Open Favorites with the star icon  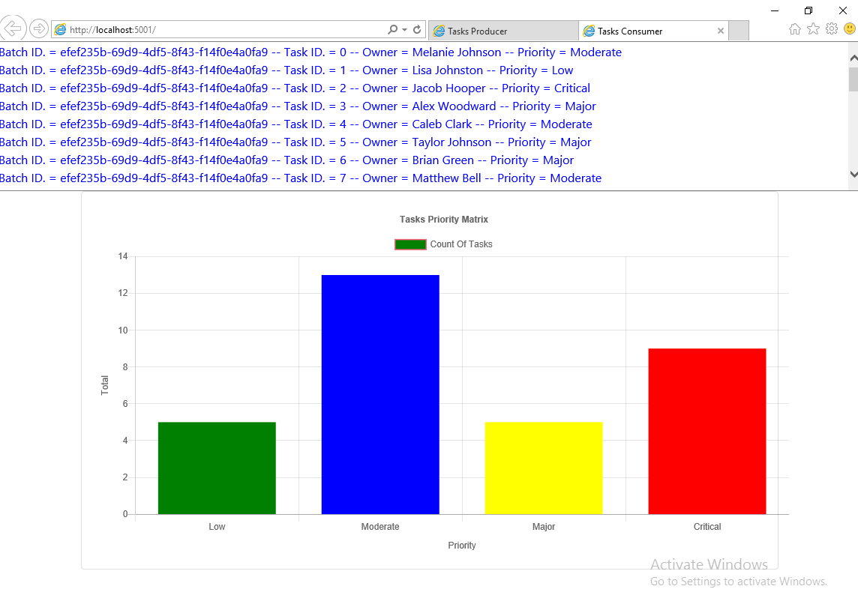coord(813,29)
